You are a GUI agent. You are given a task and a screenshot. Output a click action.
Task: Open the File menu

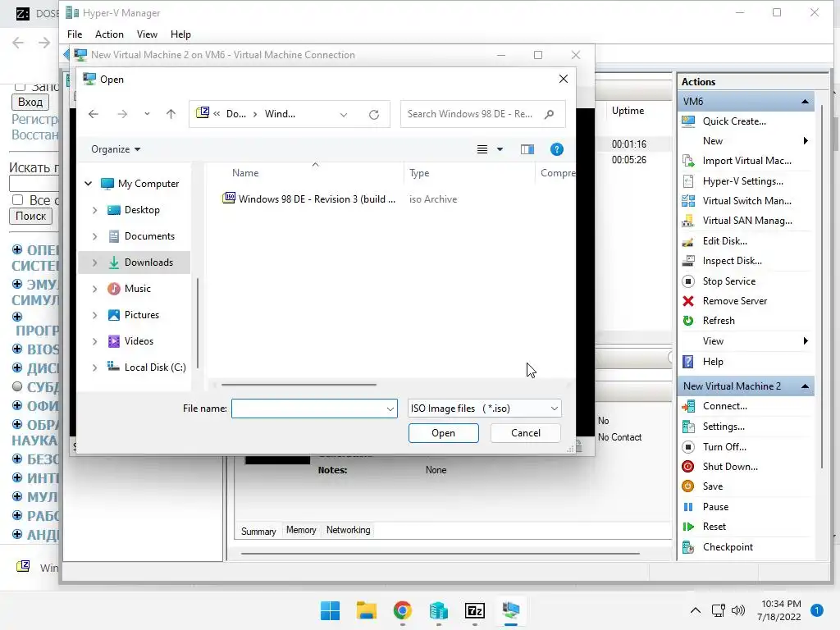tap(75, 34)
